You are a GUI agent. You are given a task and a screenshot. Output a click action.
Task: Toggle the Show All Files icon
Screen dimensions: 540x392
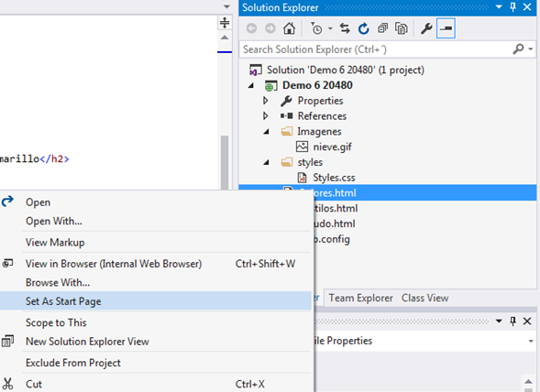point(402,28)
